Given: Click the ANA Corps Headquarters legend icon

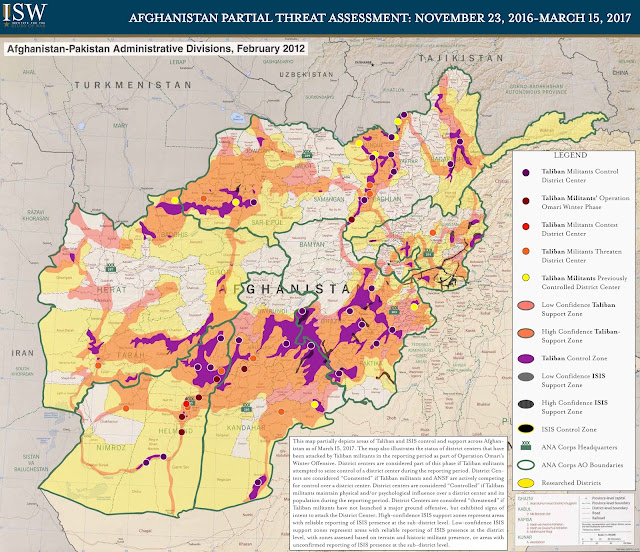Looking at the screenshot, I should pos(526,446).
